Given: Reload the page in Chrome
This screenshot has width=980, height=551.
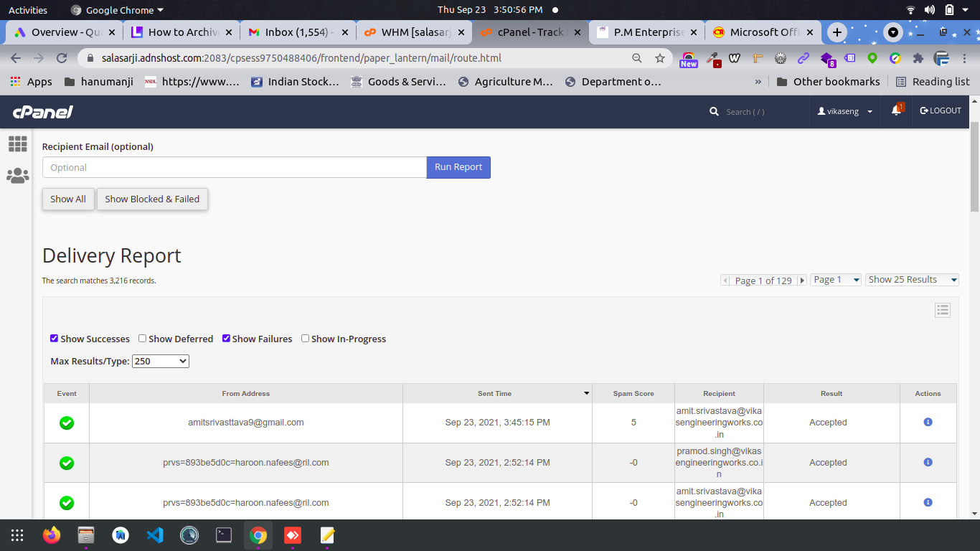Looking at the screenshot, I should [x=62, y=58].
